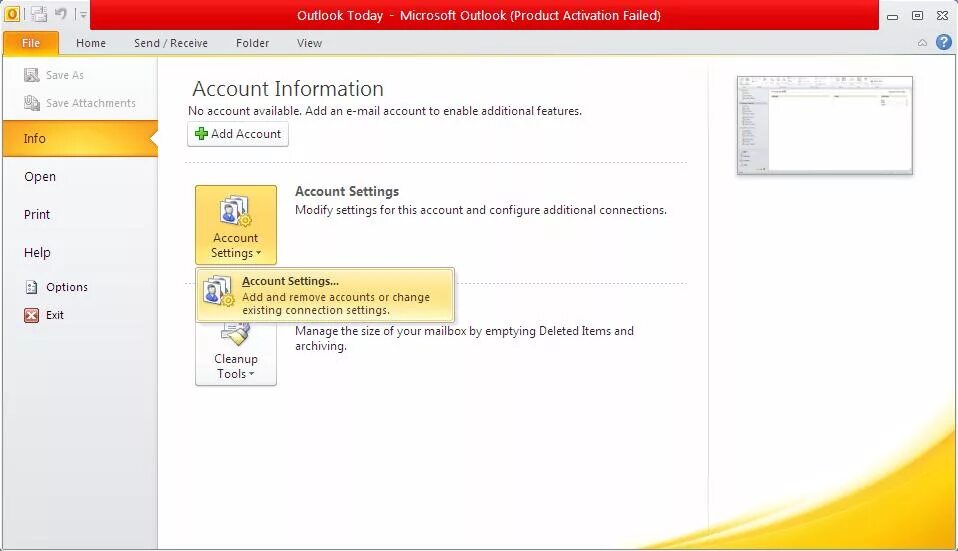Click the Save As label text

point(65,75)
